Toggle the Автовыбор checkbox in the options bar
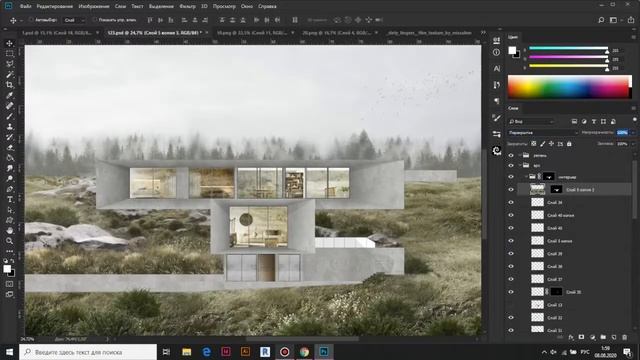Screen dimensions: 640x360 tap(31, 20)
